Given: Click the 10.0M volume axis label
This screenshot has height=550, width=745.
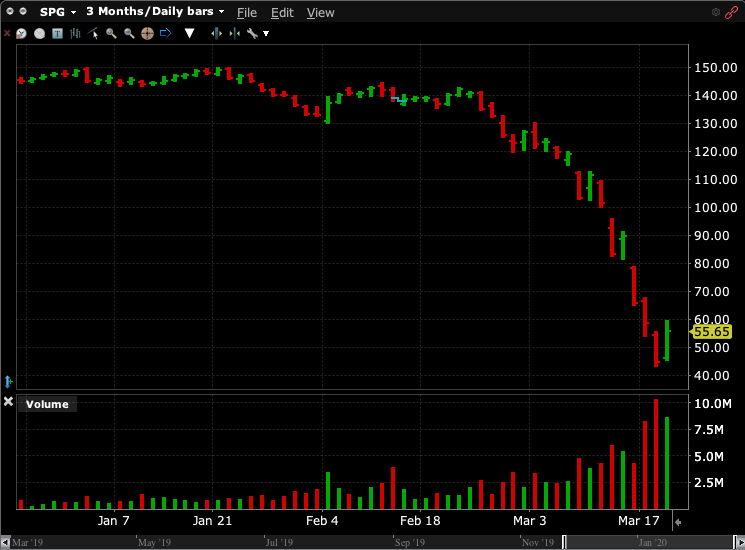Looking at the screenshot, I should (x=713, y=404).
